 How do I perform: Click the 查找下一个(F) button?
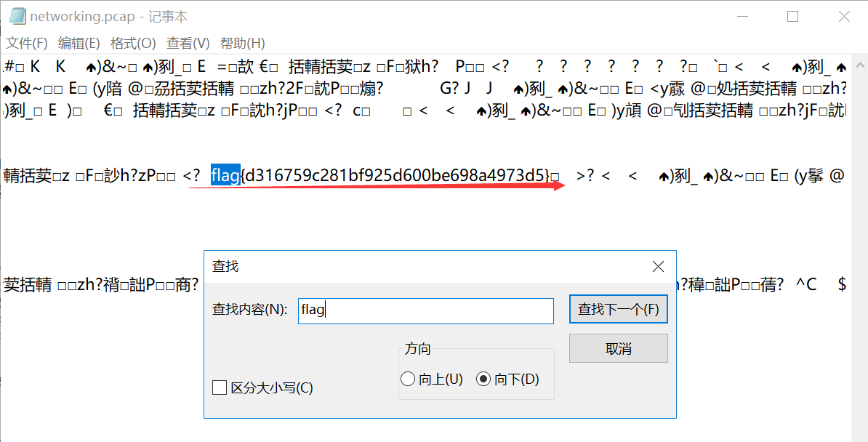[x=619, y=309]
